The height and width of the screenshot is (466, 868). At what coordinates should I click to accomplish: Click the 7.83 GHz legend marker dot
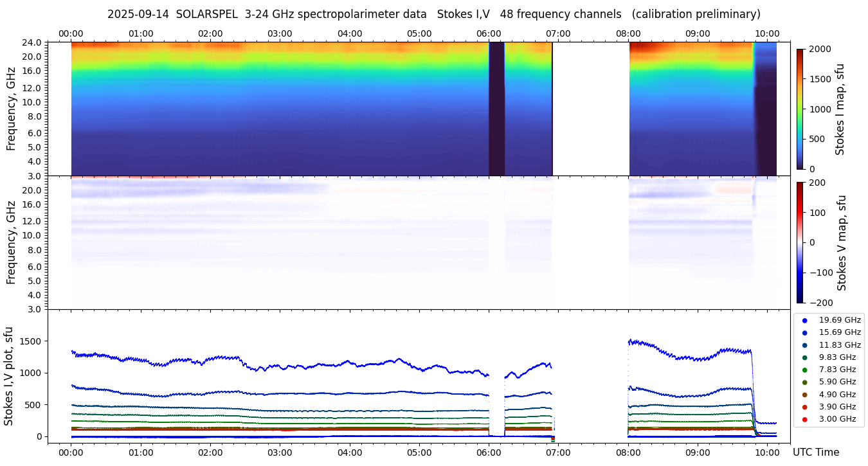(x=804, y=370)
